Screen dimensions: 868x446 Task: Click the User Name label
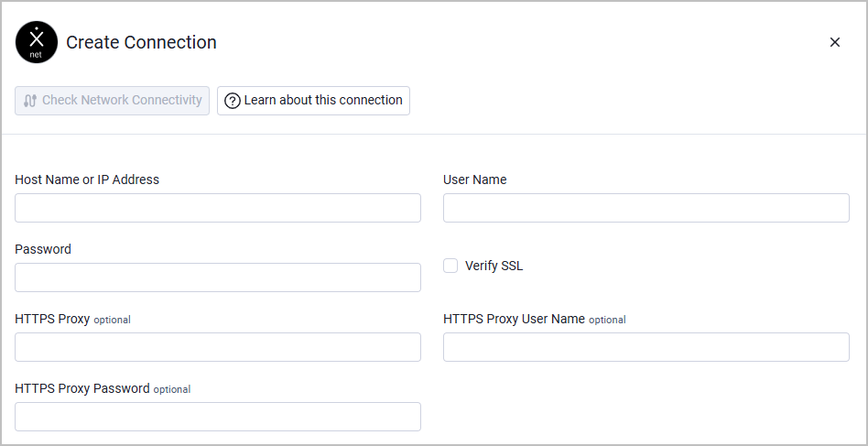(475, 179)
